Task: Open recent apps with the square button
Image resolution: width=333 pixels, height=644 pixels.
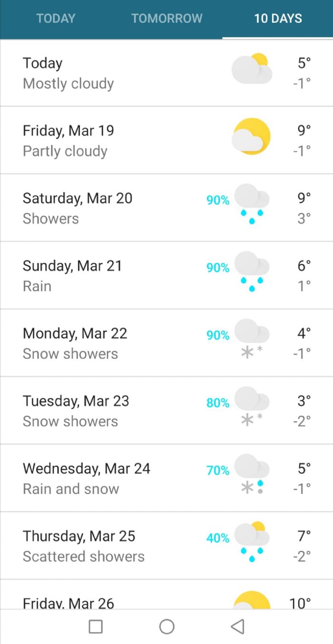Action: point(96,626)
